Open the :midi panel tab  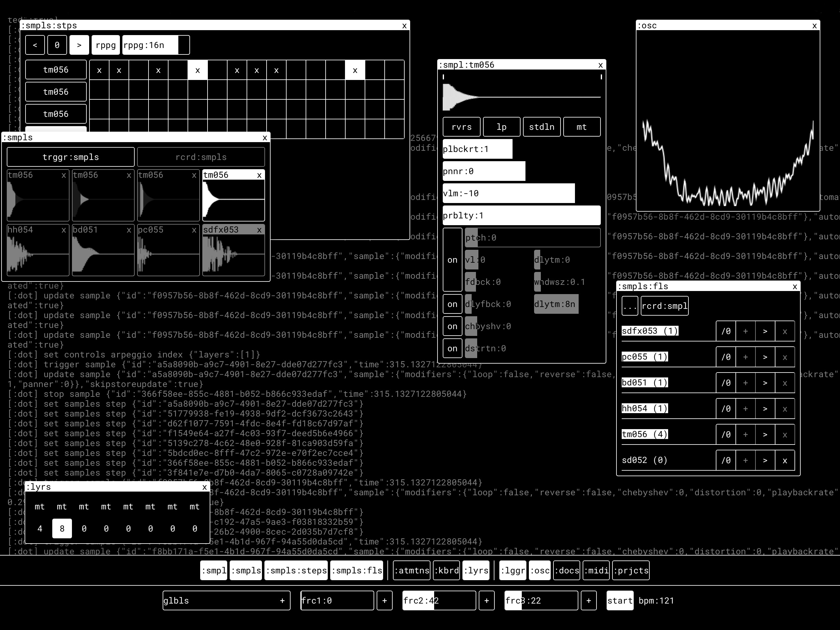(x=596, y=570)
